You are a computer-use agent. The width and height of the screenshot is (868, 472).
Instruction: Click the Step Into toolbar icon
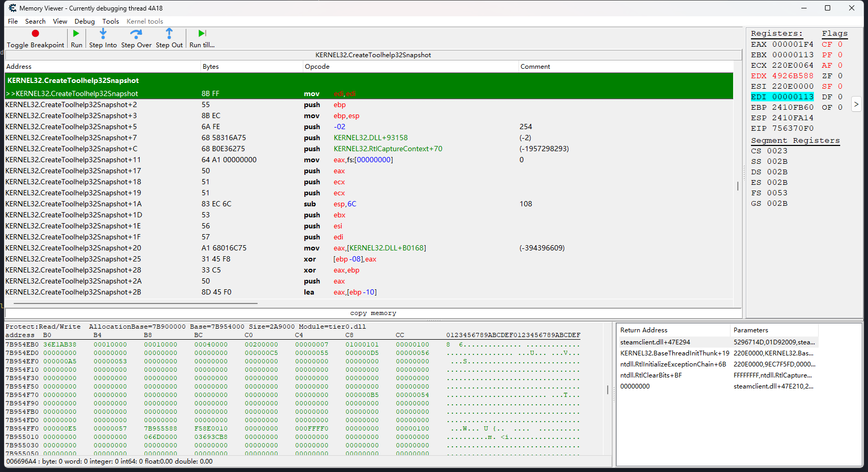tap(103, 34)
